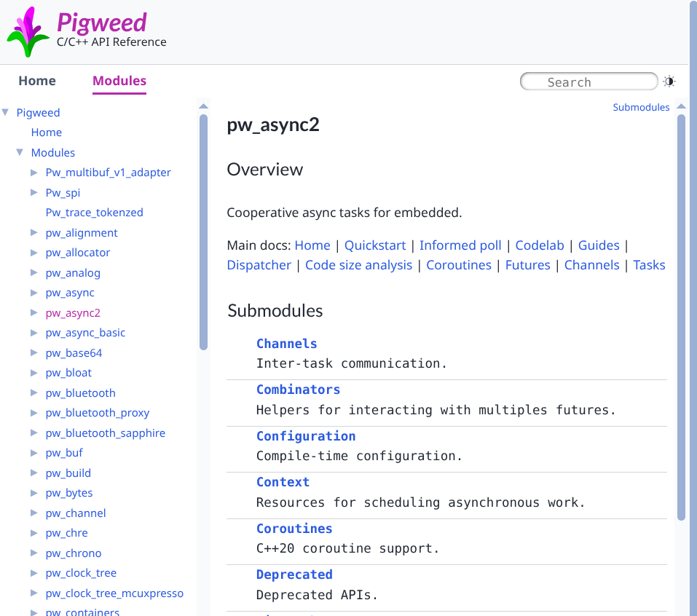
Task: Select pw_bluetooth_sapphire in the tree
Action: (106, 433)
